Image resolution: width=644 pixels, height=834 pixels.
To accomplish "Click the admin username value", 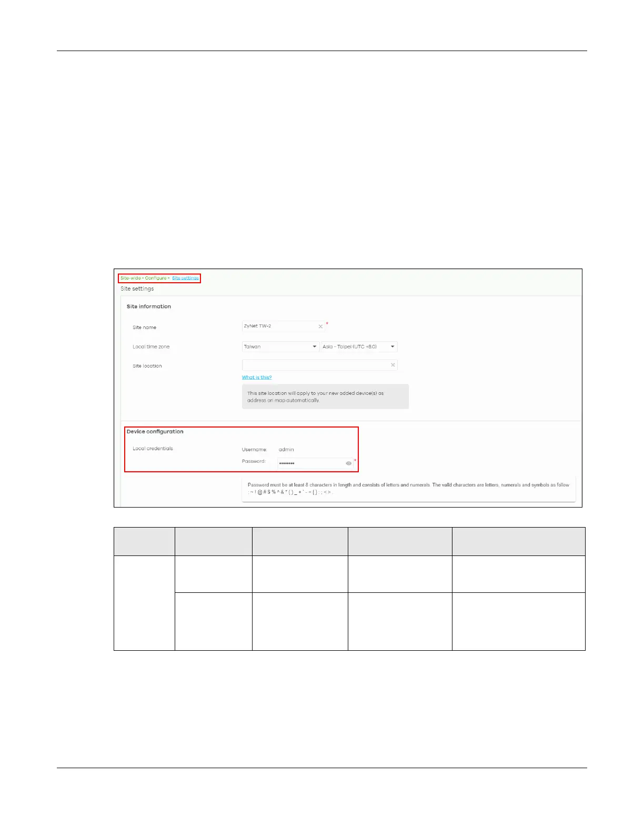I will pyautogui.click(x=286, y=450).
